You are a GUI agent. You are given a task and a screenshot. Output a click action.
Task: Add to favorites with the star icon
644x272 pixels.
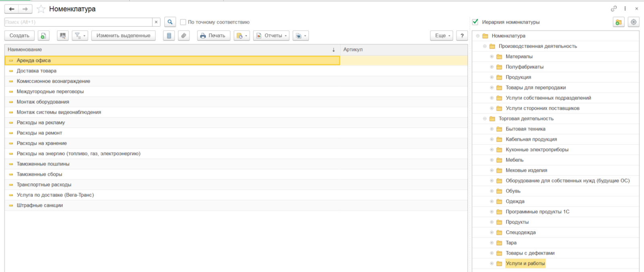coord(41,9)
